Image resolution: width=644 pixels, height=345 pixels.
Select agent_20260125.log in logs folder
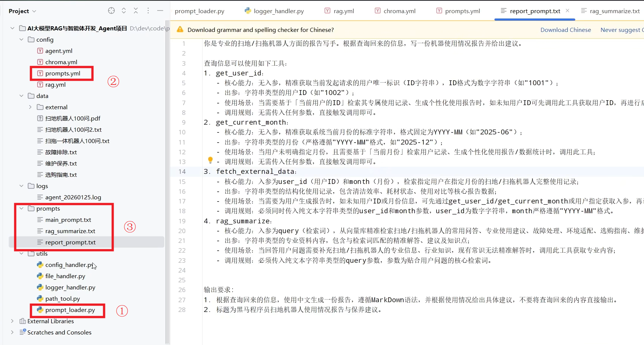[73, 197]
